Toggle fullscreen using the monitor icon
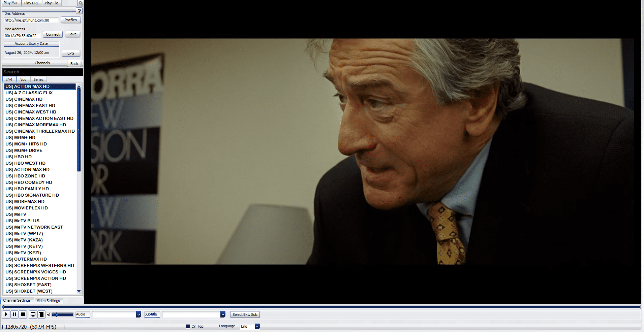This screenshot has width=644, height=332. coord(33,314)
